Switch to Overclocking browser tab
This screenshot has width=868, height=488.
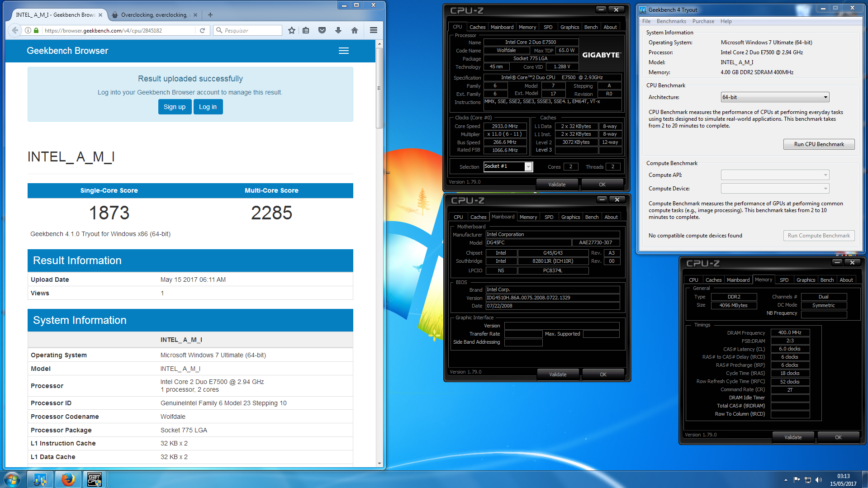[x=155, y=15]
